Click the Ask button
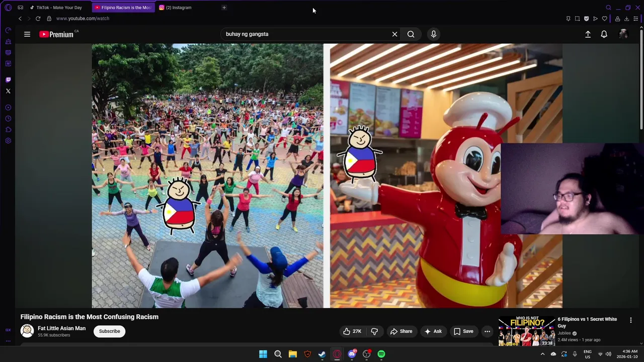 pyautogui.click(x=433, y=331)
